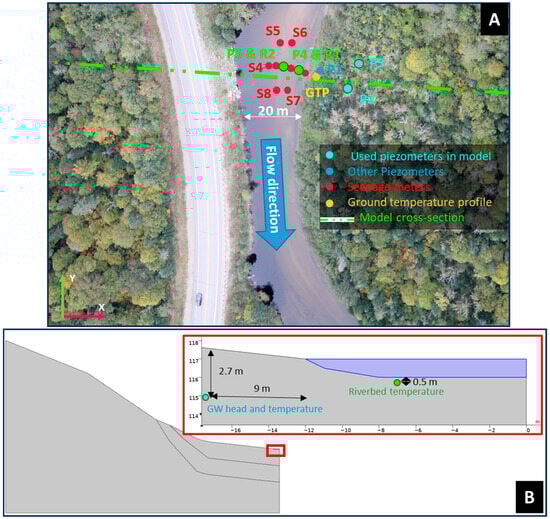
Task: Select the Riverbed temperature label
Action: click(396, 391)
